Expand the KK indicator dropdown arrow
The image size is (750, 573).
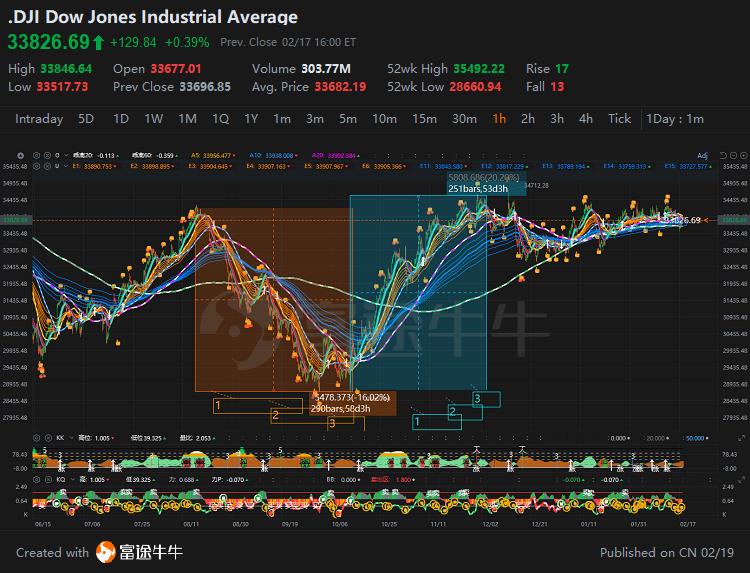click(x=72, y=438)
